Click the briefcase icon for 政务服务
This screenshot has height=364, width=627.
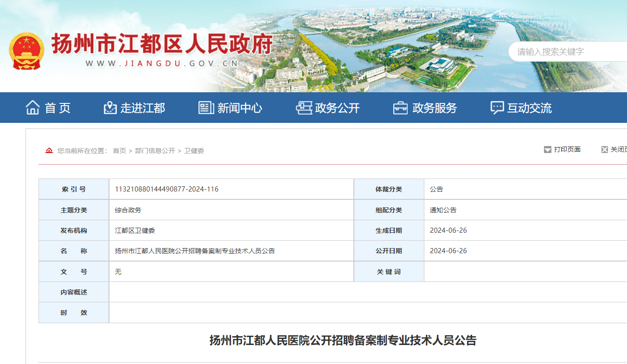(400, 108)
